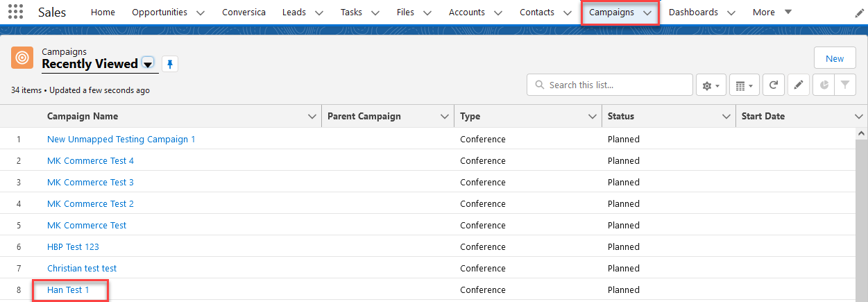Pin the Recently Viewed list view
The width and height of the screenshot is (868, 302).
click(170, 64)
